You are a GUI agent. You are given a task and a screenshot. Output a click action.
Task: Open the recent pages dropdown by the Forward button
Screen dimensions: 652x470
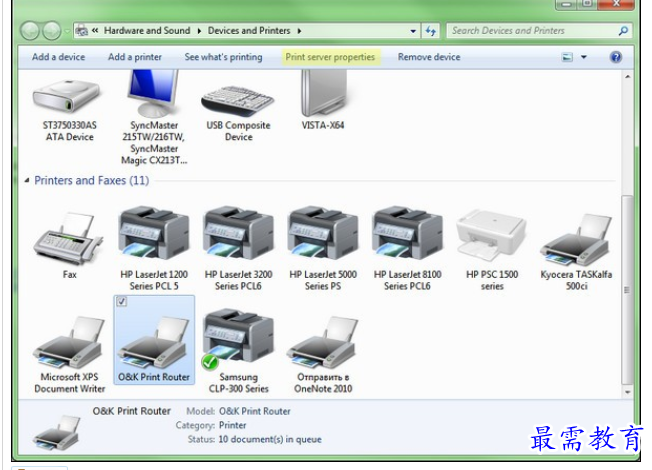tap(67, 31)
